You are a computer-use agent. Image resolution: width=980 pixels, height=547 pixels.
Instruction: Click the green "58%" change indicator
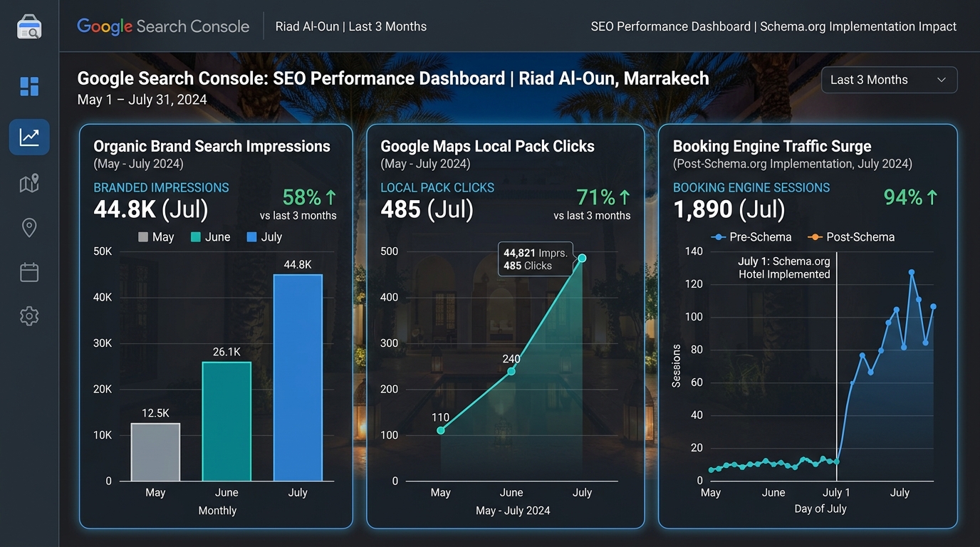310,197
